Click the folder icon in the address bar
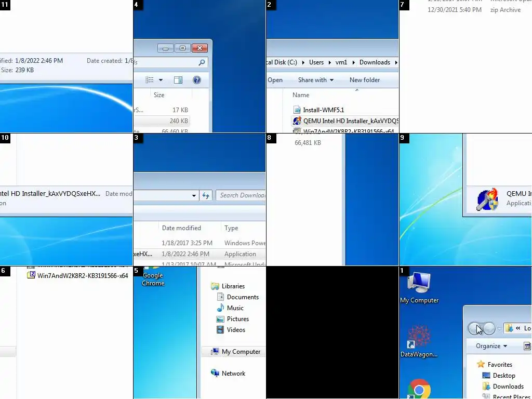The width and height of the screenshot is (532, 399). (x=509, y=328)
